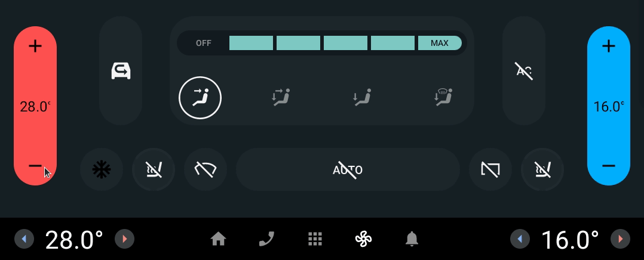Select face and floor airflow mode
The image size is (644, 260).
tap(281, 98)
